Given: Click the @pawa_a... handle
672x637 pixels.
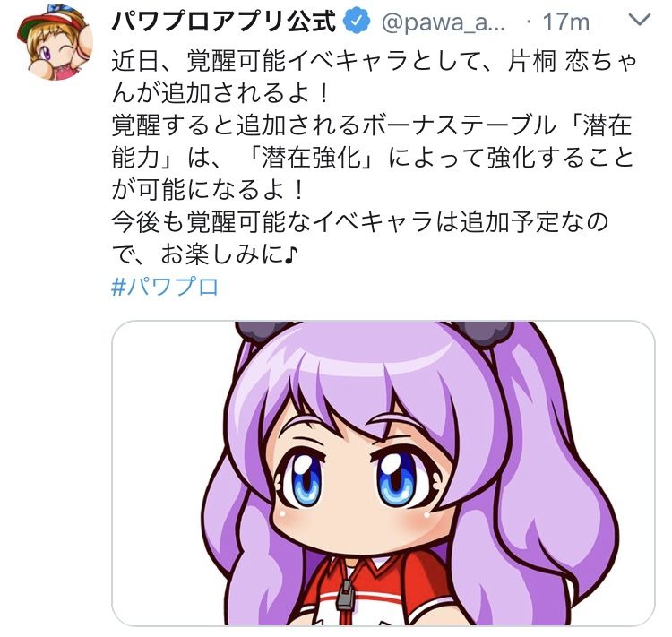Looking at the screenshot, I should pyautogui.click(x=444, y=22).
